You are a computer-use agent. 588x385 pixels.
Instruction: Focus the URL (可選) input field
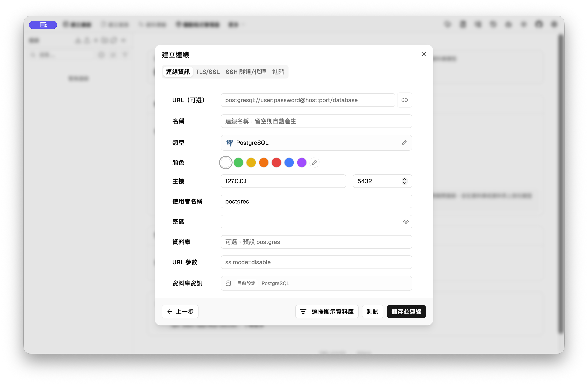308,100
